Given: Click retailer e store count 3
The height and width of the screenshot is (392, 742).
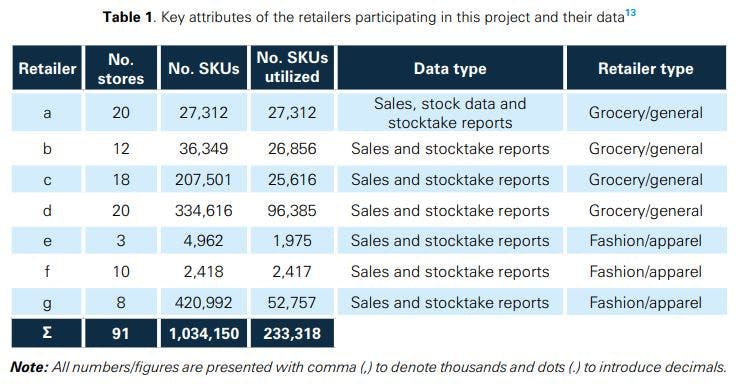Looking at the screenshot, I should [x=121, y=241].
